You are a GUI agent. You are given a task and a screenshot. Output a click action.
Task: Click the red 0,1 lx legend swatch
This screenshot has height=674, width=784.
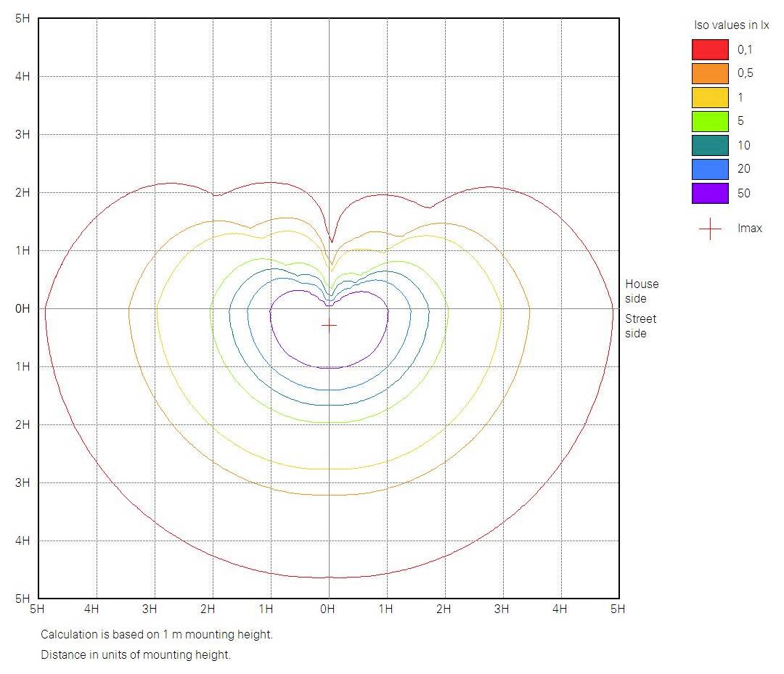(710, 49)
